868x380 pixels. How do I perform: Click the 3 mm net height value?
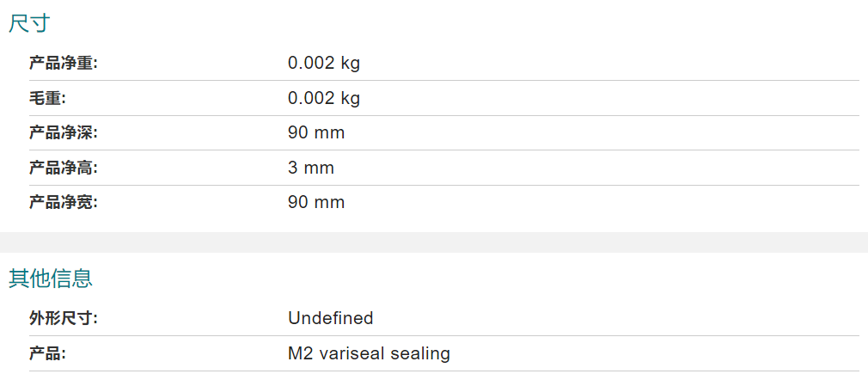pyautogui.click(x=311, y=168)
